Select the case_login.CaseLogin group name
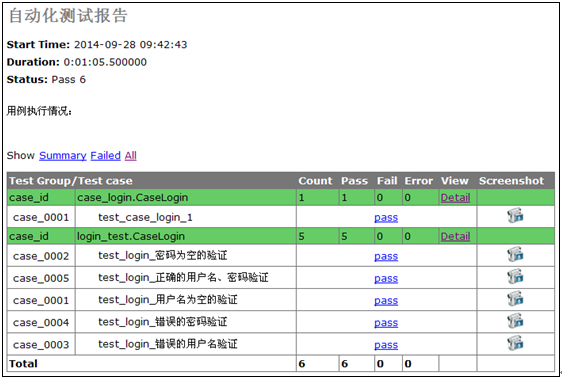This screenshot has height=379, width=562. coord(133,198)
